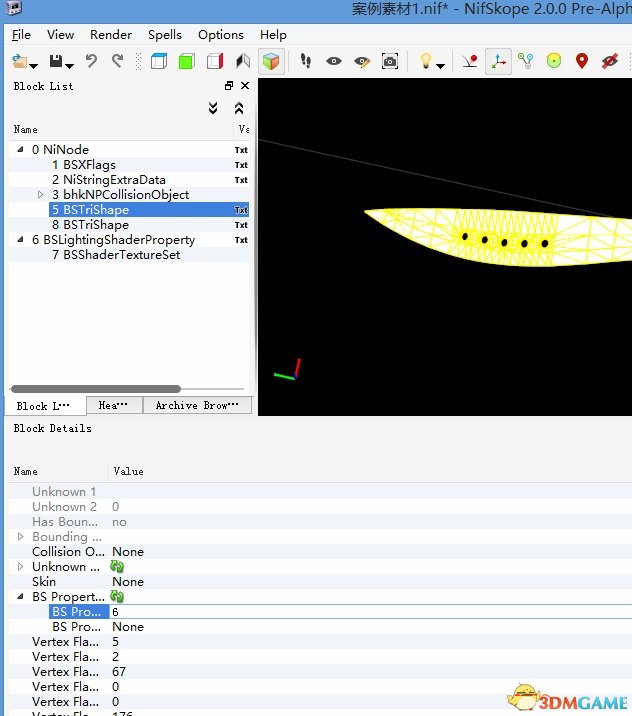Click the vertex normals red dot icon
Image resolution: width=632 pixels, height=716 pixels.
[x=469, y=61]
